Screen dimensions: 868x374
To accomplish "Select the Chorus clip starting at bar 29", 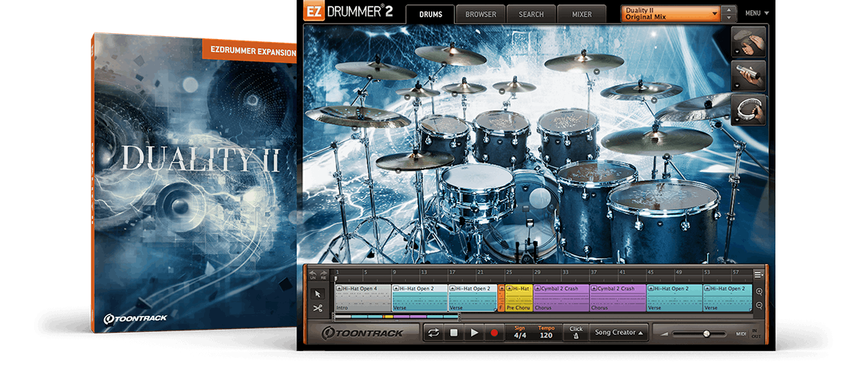I will coord(561,297).
